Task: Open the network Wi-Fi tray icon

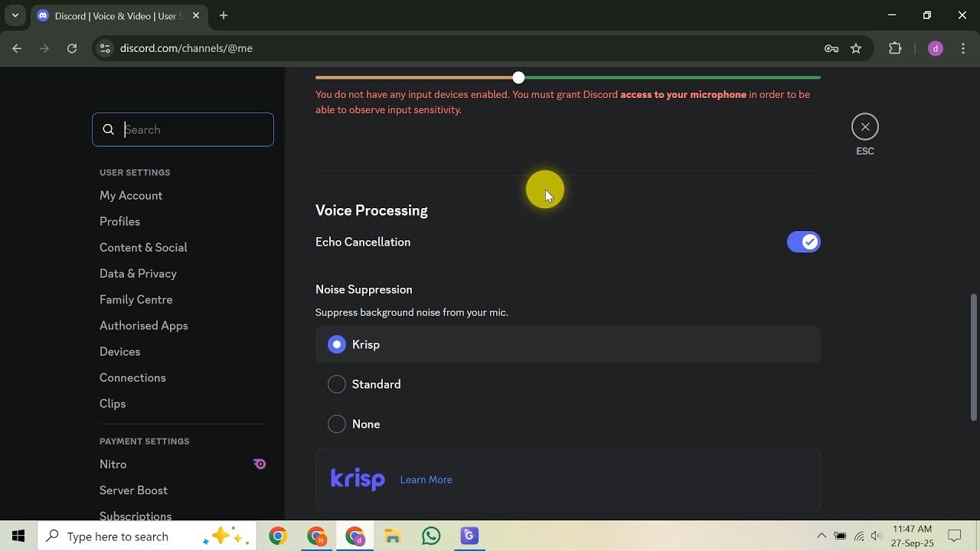Action: [x=859, y=536]
